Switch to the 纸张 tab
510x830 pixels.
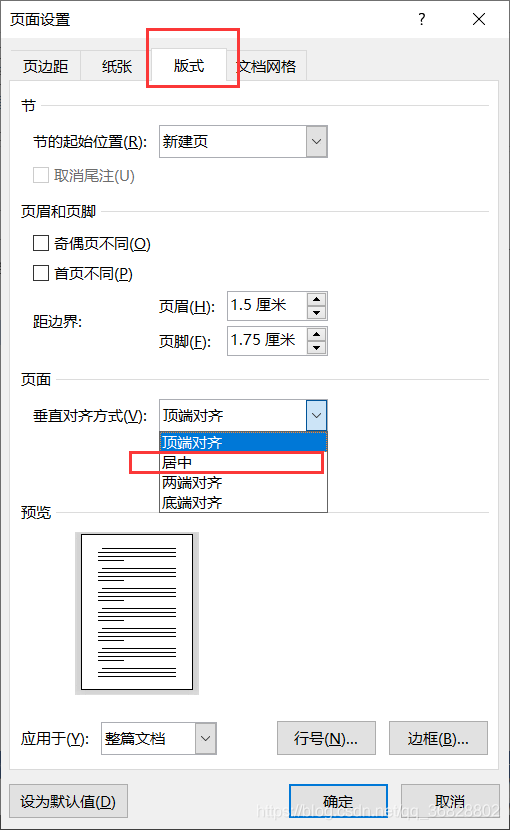(117, 66)
